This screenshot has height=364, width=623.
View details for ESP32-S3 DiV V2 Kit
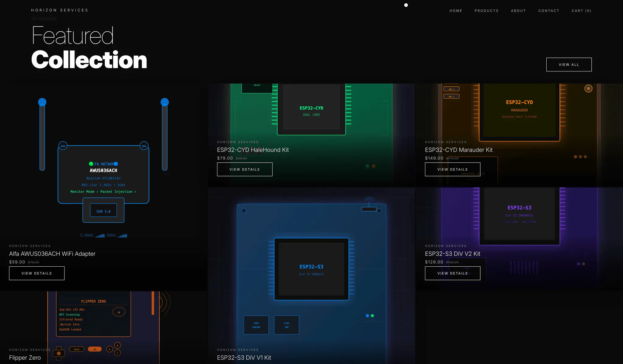[x=453, y=273]
